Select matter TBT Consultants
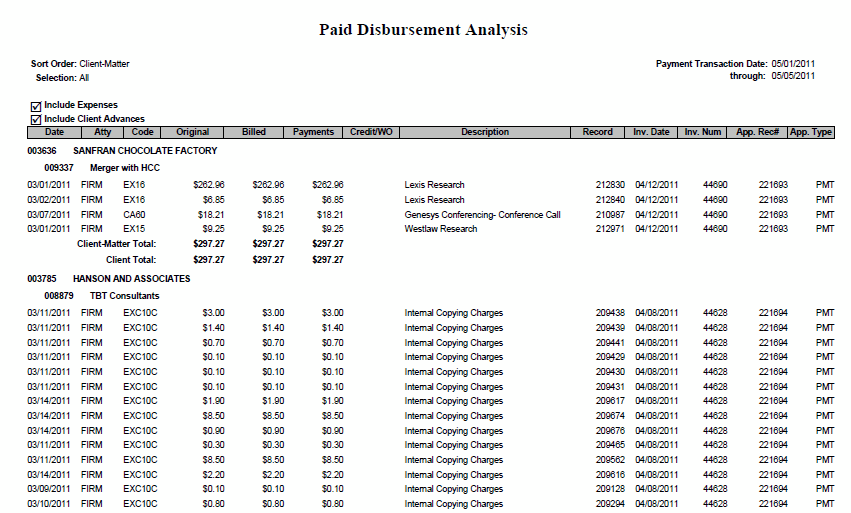851x513 pixels. point(124,296)
